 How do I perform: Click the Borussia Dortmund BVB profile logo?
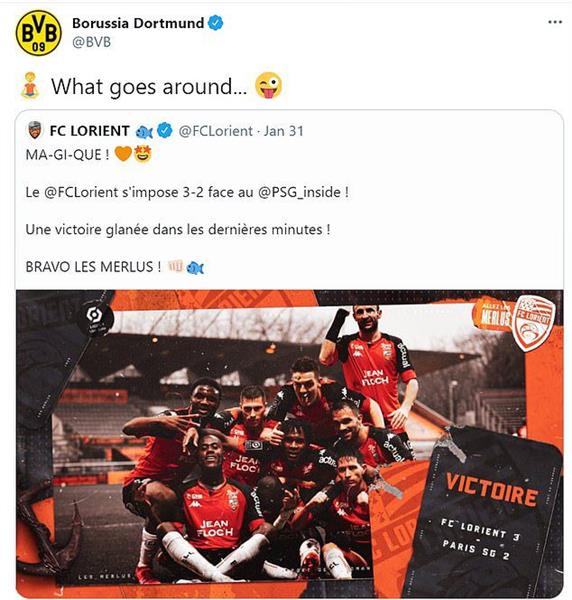pos(39,33)
